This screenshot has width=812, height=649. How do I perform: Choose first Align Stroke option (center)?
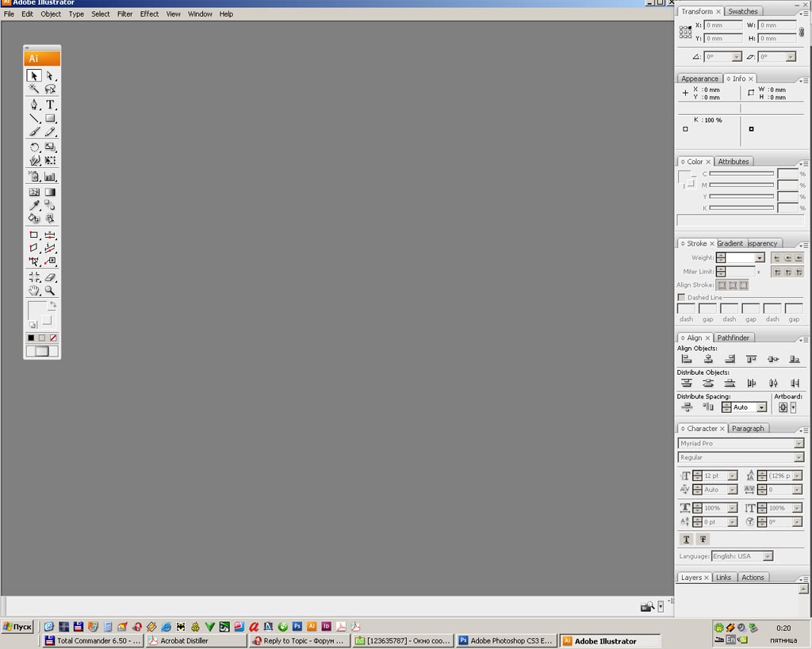(722, 285)
